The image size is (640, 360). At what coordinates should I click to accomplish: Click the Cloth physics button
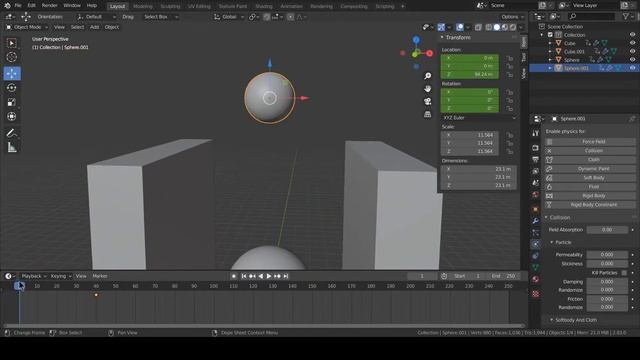590,160
